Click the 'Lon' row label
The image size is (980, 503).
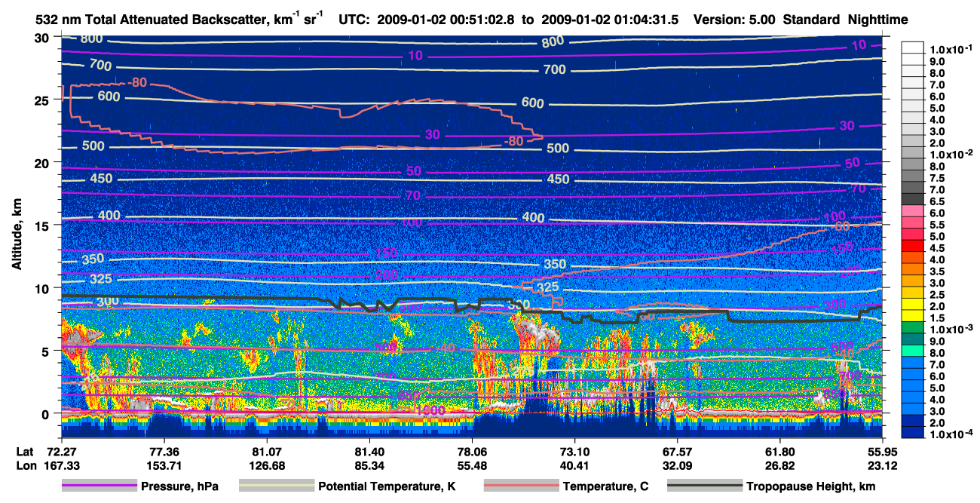pos(26,465)
